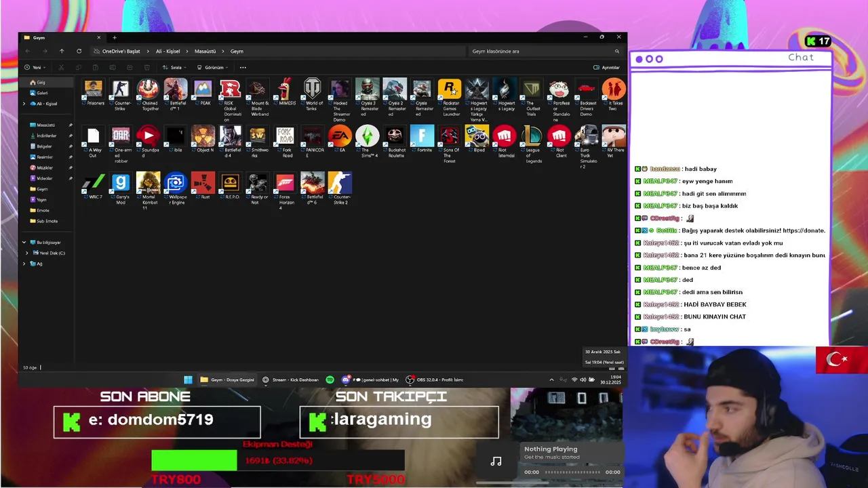Open a new File Explorer tab
The image size is (868, 488).
tap(115, 37)
